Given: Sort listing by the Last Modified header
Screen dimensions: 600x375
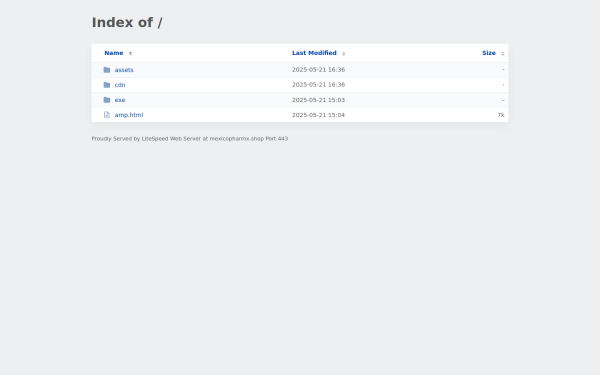Looking at the screenshot, I should point(314,53).
